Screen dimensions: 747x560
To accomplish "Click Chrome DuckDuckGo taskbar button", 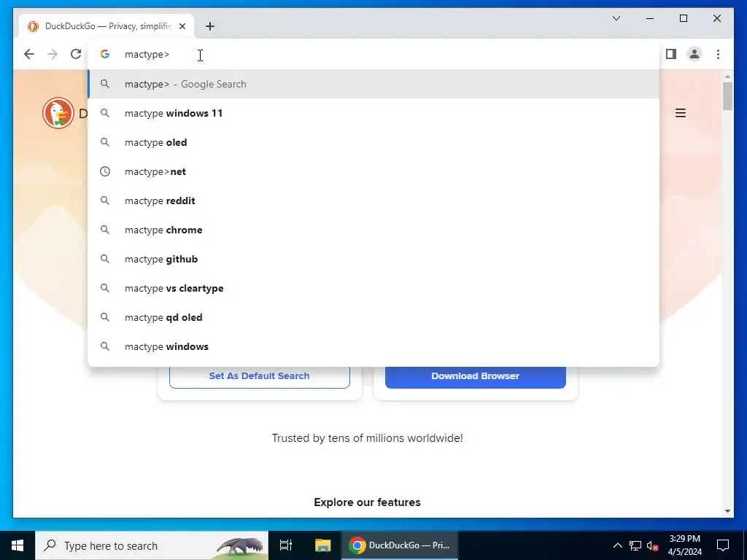I will (x=400, y=545).
